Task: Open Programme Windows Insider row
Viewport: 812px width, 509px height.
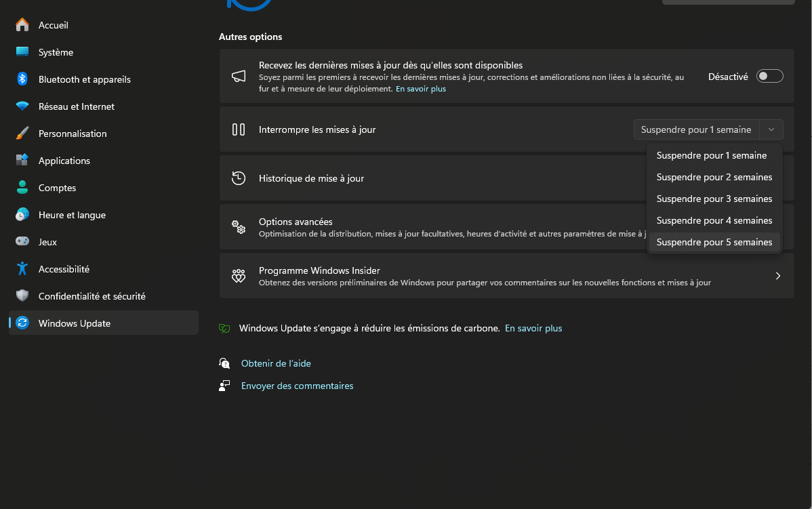Action: [506, 275]
